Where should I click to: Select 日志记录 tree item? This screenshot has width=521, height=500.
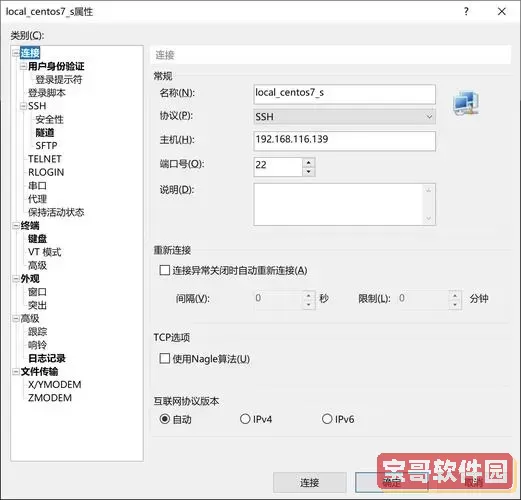tap(47, 358)
